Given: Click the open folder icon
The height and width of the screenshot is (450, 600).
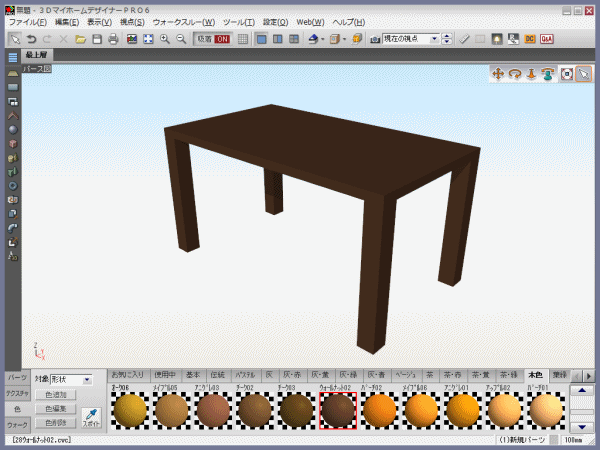Looking at the screenshot, I should (80, 39).
